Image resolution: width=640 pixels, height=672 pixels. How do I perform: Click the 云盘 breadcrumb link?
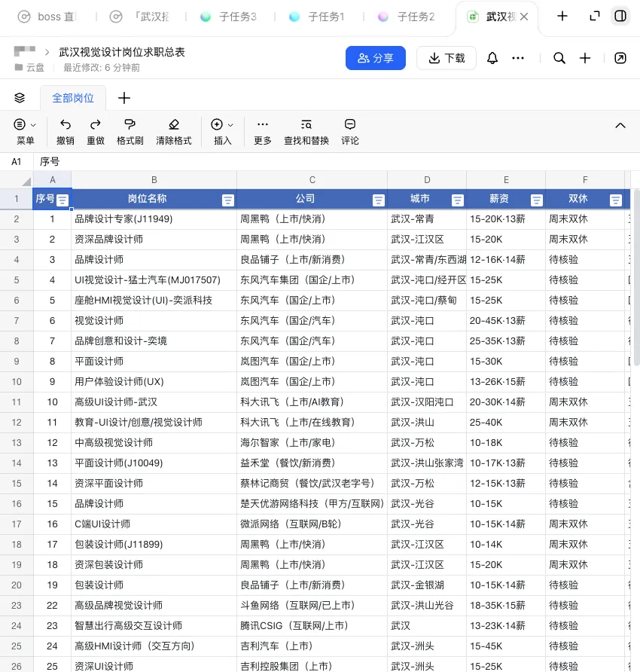pyautogui.click(x=35, y=67)
